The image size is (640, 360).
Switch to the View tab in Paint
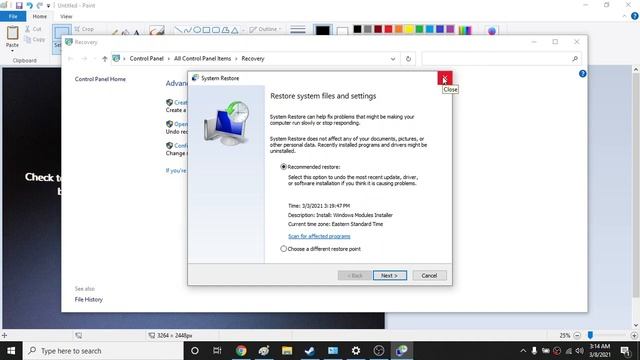click(66, 16)
